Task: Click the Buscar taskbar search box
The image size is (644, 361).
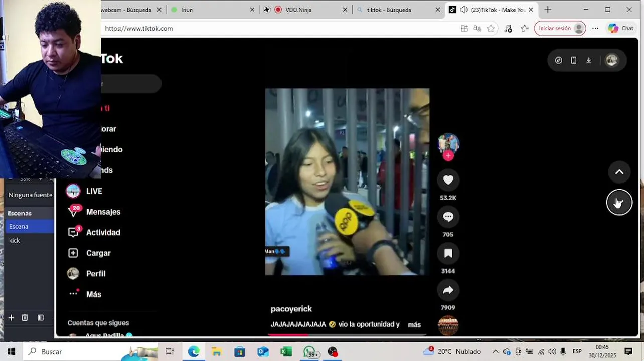Action: coord(90,352)
